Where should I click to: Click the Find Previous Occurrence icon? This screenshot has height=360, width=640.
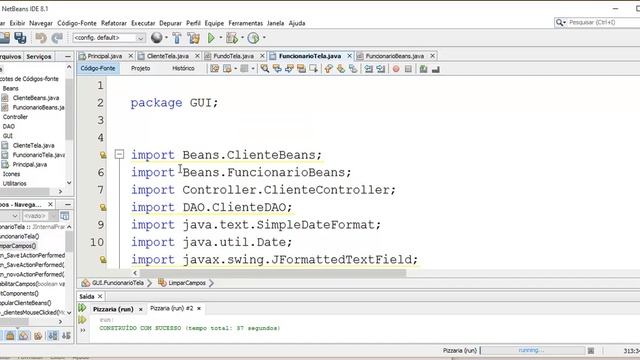(x=277, y=69)
